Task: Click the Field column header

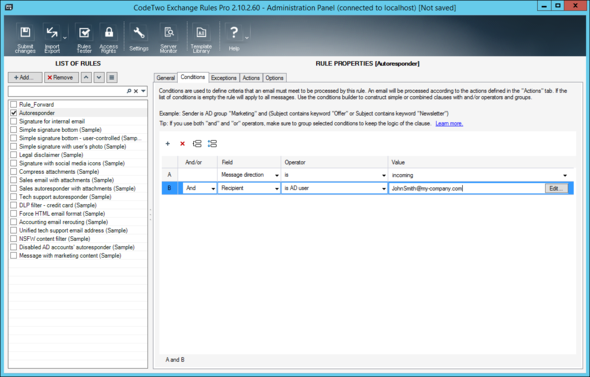Action: point(249,162)
